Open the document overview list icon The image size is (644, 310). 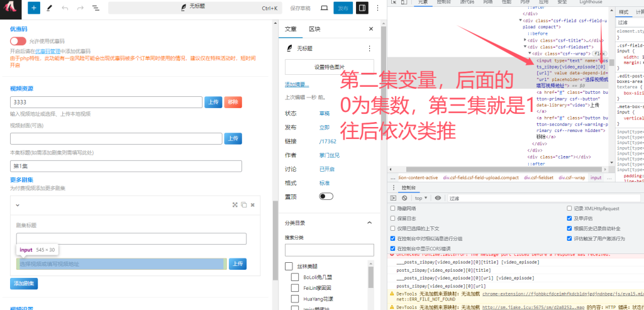click(x=96, y=8)
